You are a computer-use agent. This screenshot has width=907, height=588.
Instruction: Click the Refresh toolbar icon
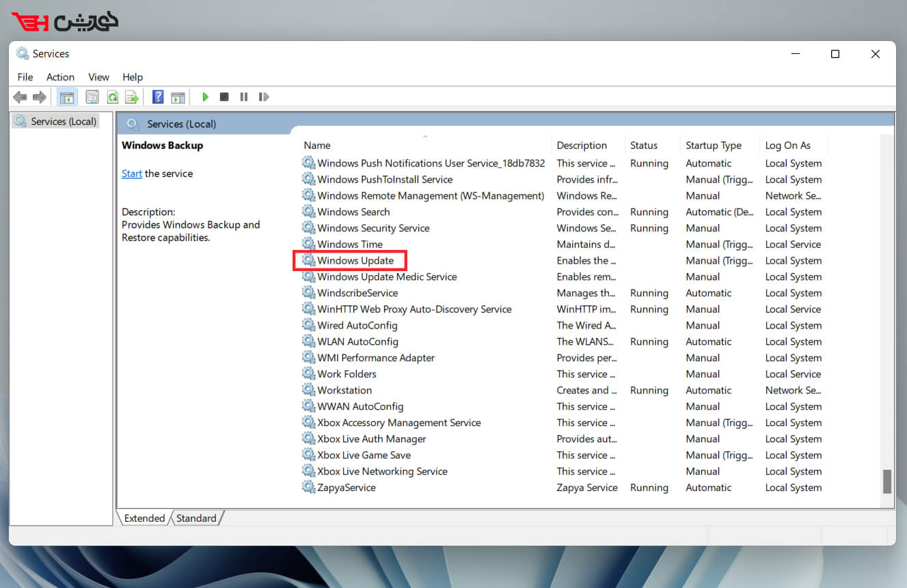click(x=112, y=97)
